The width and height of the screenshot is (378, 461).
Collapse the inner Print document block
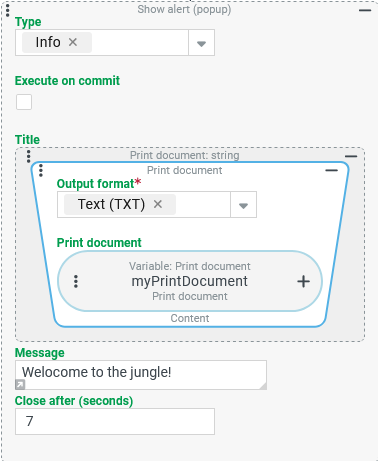332,170
